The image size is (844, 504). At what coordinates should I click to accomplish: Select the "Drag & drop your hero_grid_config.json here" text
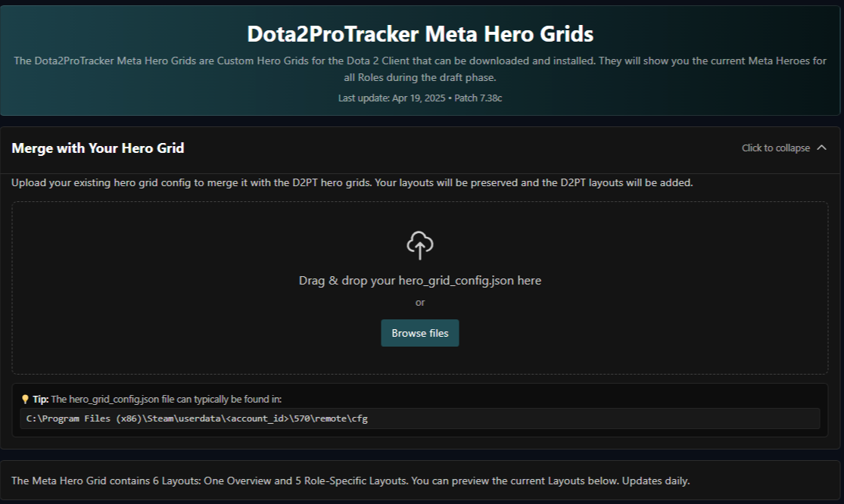click(420, 281)
